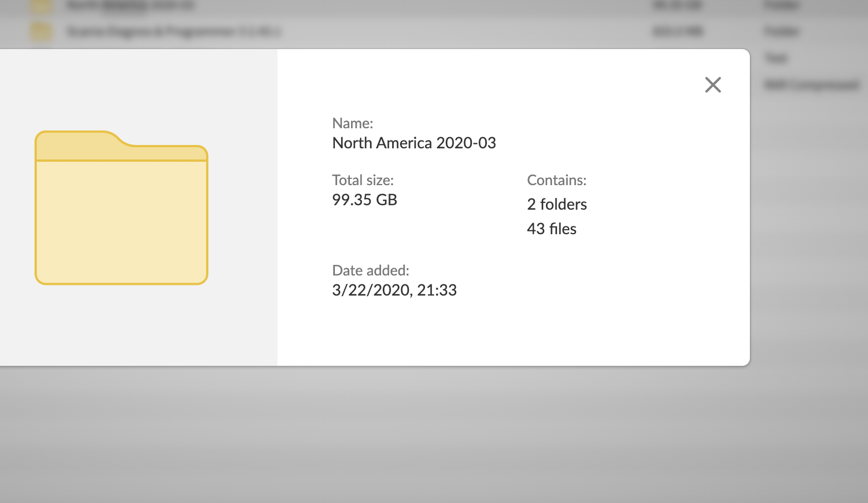The width and height of the screenshot is (868, 503).
Task: Click the folder icon in the topmost blurred row
Action: click(x=41, y=6)
